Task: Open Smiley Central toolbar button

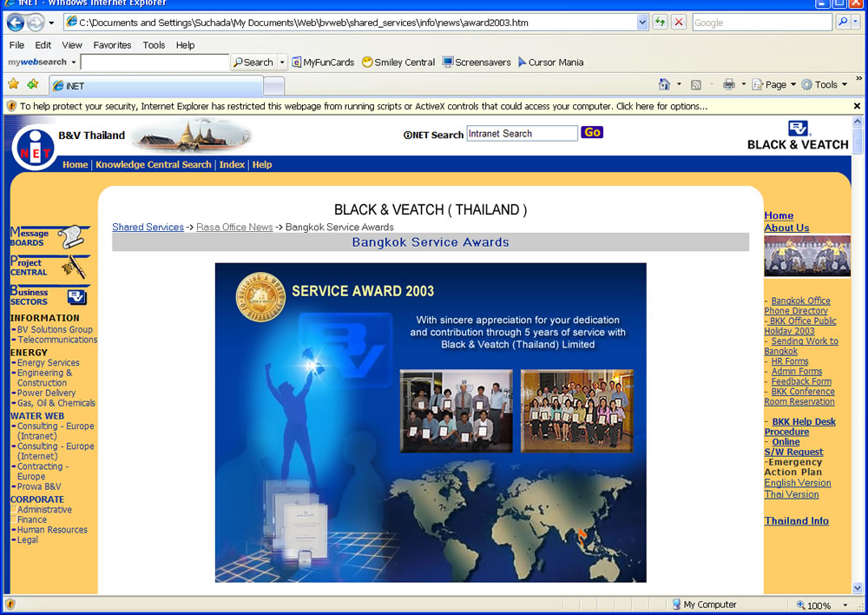Action: coord(398,62)
